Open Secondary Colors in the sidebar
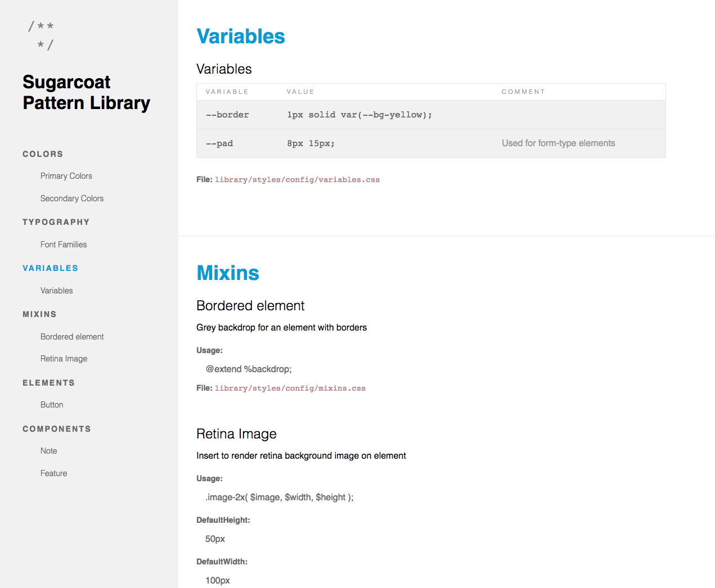Screen dimensions: 715x588 [x=72, y=198]
